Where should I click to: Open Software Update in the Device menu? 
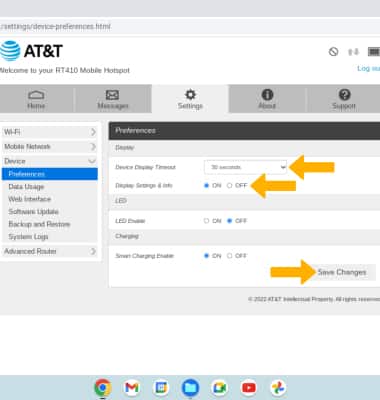[x=33, y=212]
